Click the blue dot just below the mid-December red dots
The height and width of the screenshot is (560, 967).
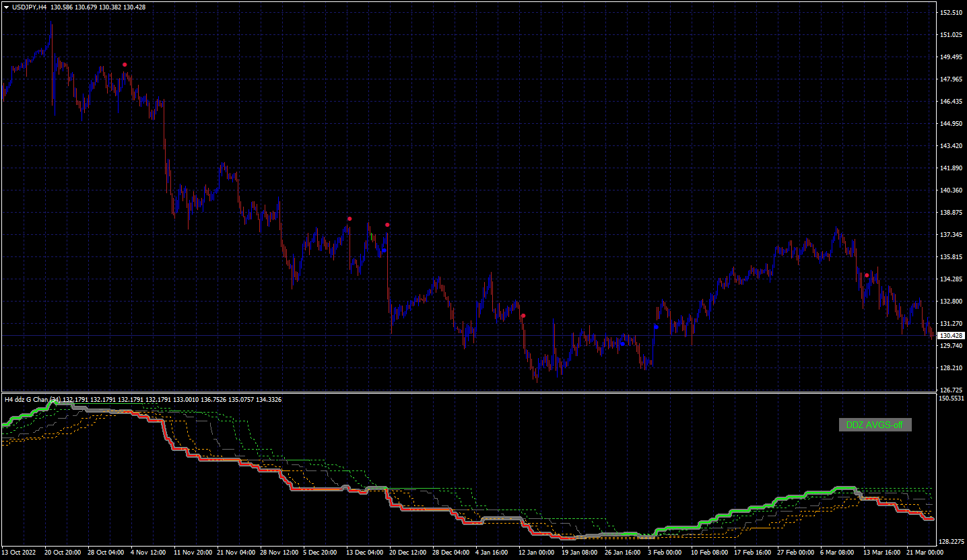click(x=384, y=250)
